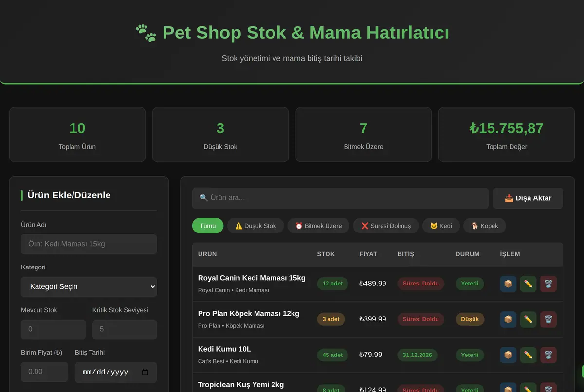Image resolution: width=584 pixels, height=392 pixels.
Task: Click the Ürün Ekle/Düzenle panel heading
Action: (x=69, y=196)
